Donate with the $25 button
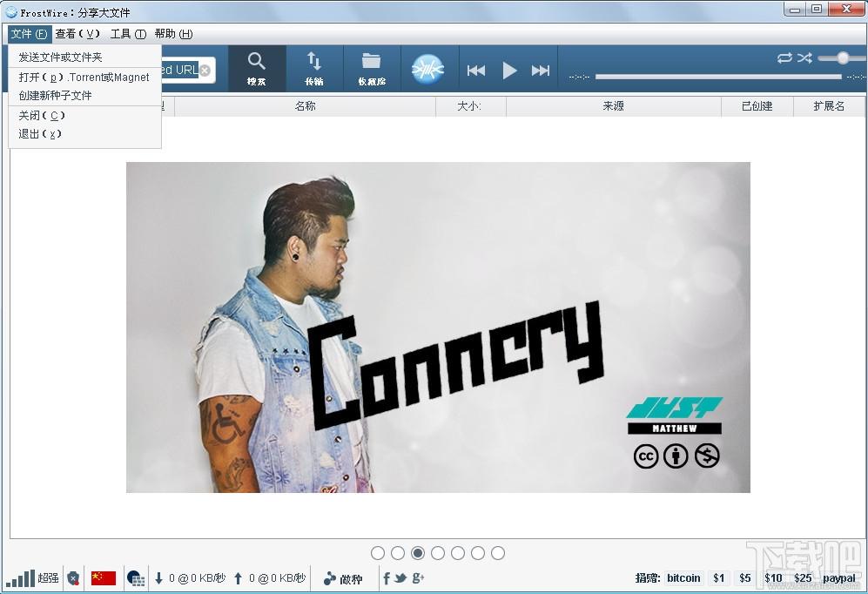The height and width of the screenshot is (594, 868). [x=803, y=578]
